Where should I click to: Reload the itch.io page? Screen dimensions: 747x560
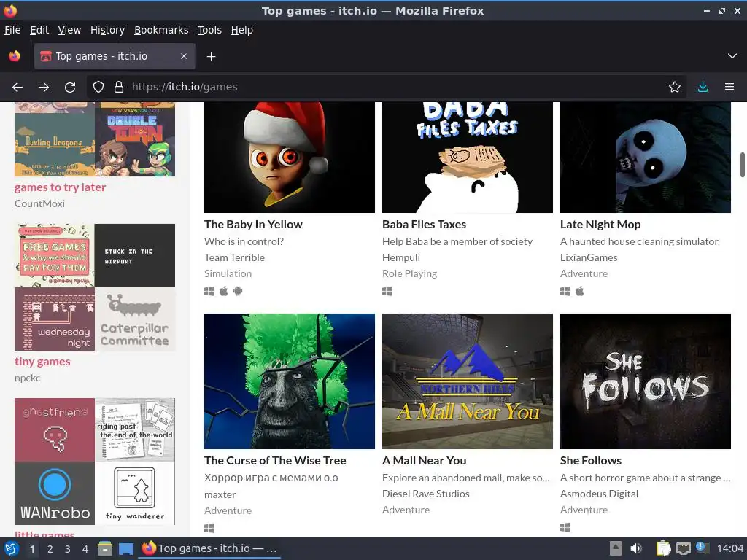70,87
